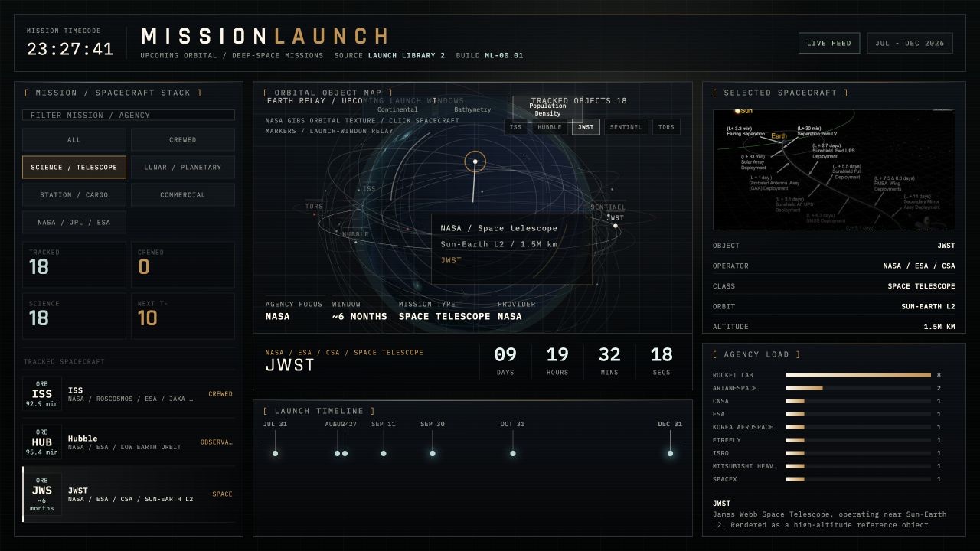Click the mission timecode 23:27:41
980x551 pixels.
[70, 50]
